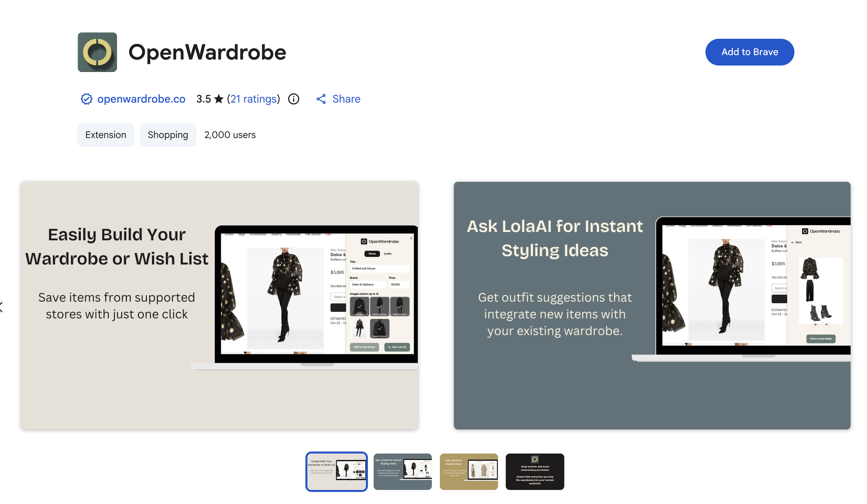Viewport: 867px width, 504px height.
Task: Click the OpenWardrobe extension logo icon
Action: coord(97,52)
